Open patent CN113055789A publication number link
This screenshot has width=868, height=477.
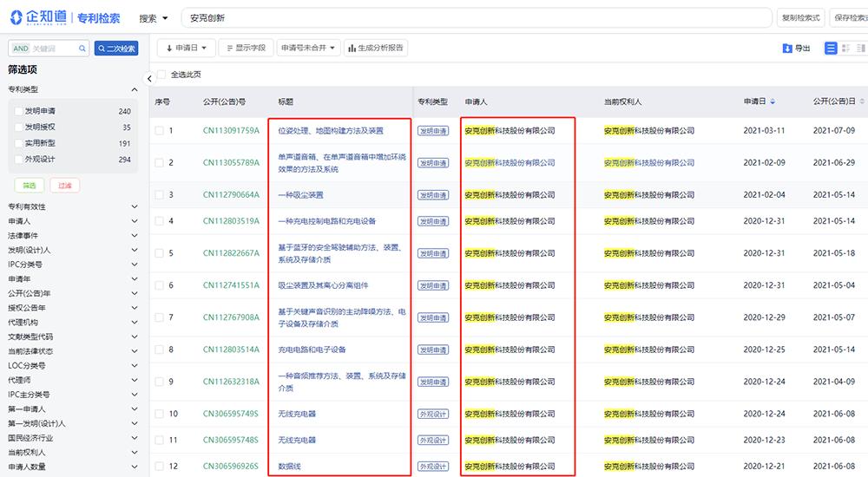[231, 163]
